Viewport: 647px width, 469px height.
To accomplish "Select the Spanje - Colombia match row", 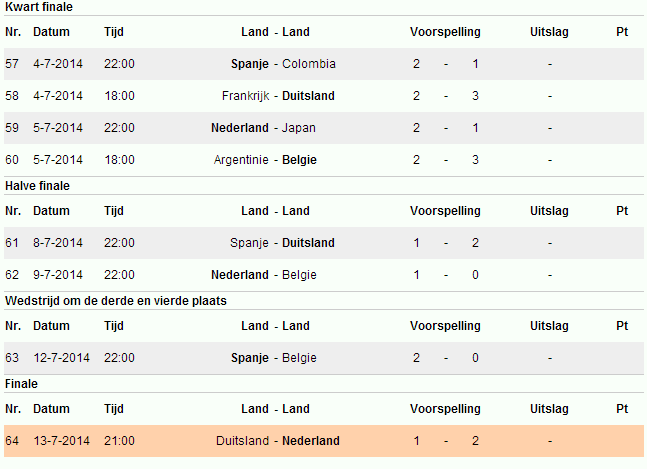I will click(x=324, y=64).
